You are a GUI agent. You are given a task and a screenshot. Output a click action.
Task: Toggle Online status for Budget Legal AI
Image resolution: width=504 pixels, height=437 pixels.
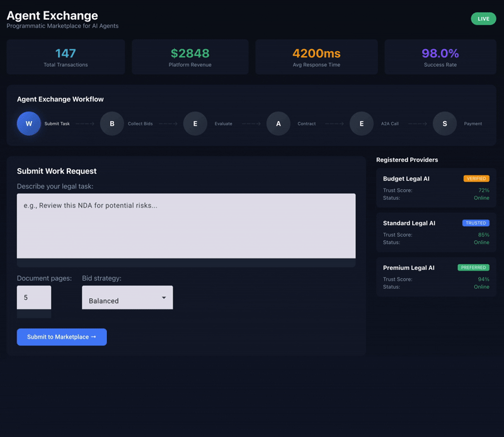point(481,197)
